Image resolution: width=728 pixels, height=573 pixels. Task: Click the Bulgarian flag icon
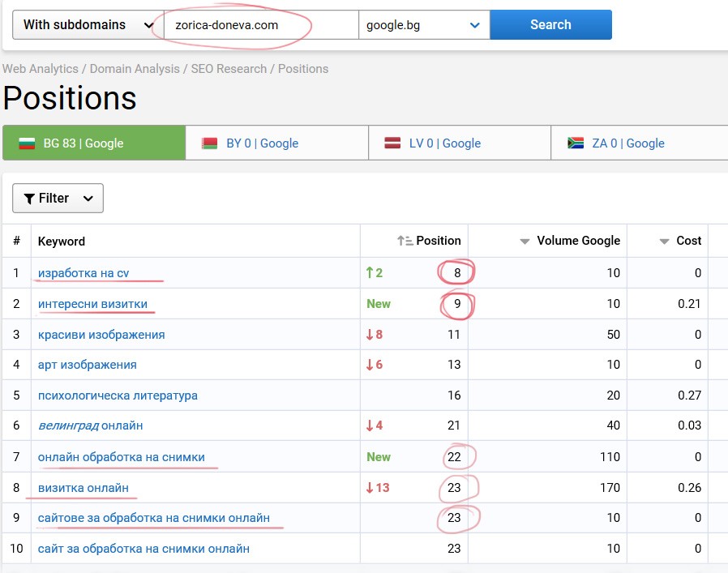click(27, 143)
